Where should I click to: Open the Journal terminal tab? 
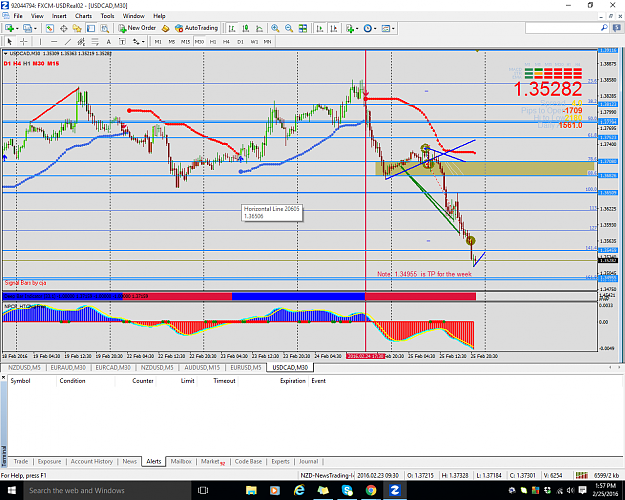point(309,461)
